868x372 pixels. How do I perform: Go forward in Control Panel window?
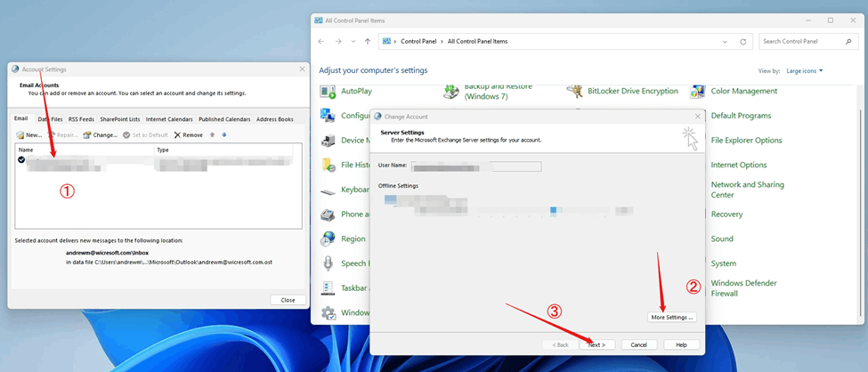[338, 42]
